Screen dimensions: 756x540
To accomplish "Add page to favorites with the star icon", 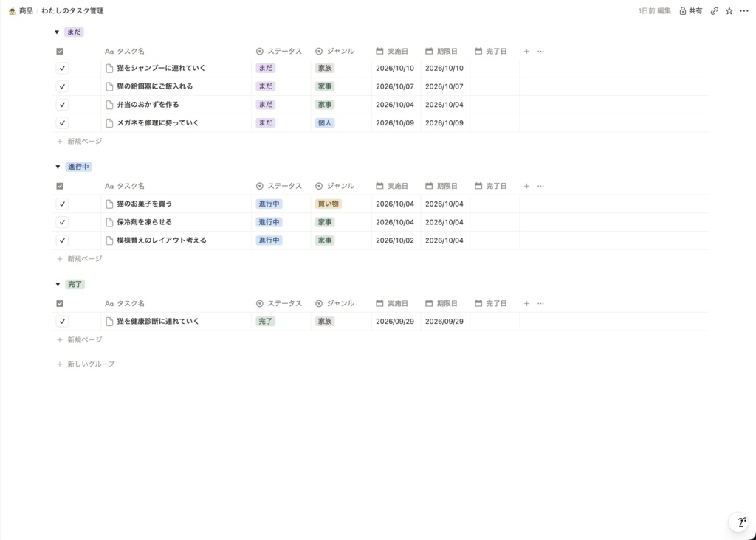I will [729, 10].
